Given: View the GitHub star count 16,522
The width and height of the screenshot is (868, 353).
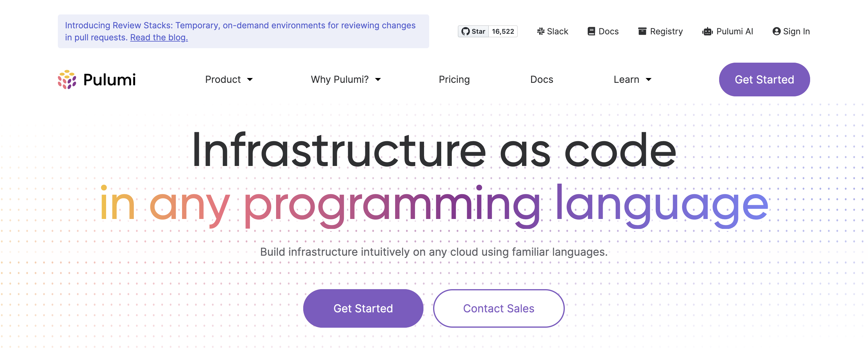Looking at the screenshot, I should pos(502,31).
